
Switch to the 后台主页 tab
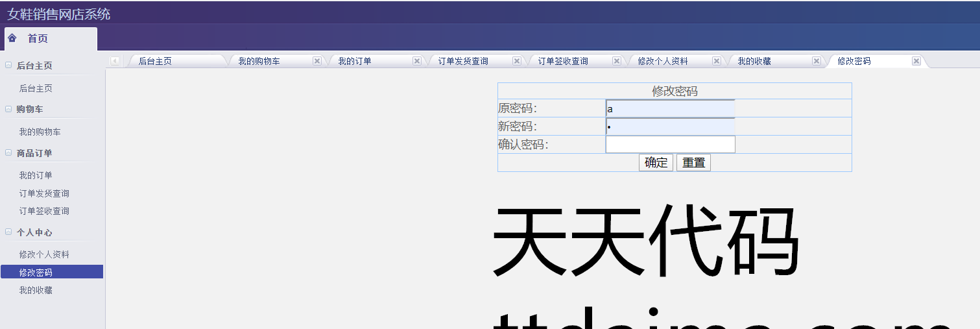pos(156,61)
